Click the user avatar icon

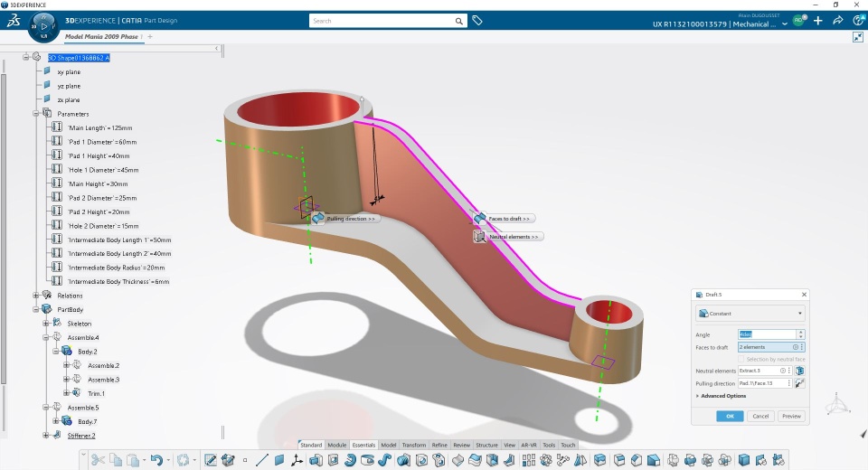tap(798, 21)
